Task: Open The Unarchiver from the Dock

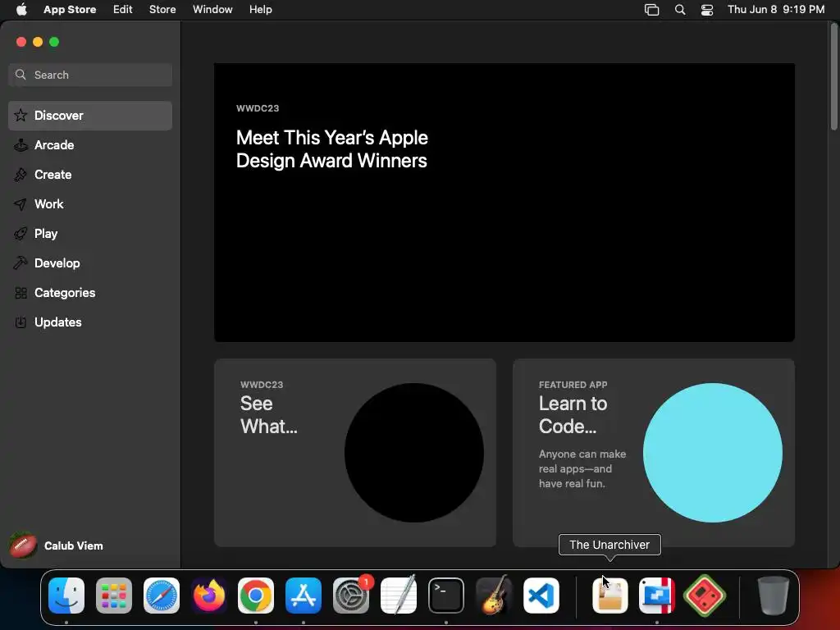Action: click(x=609, y=596)
